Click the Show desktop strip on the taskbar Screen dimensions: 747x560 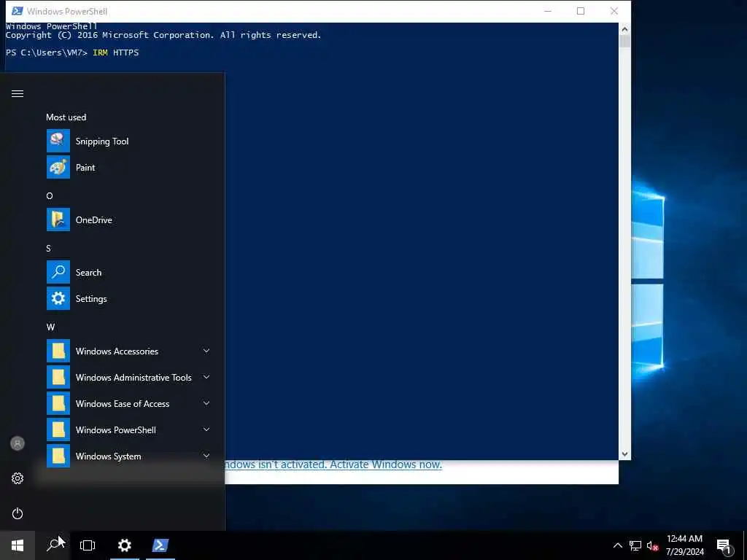[745, 545]
